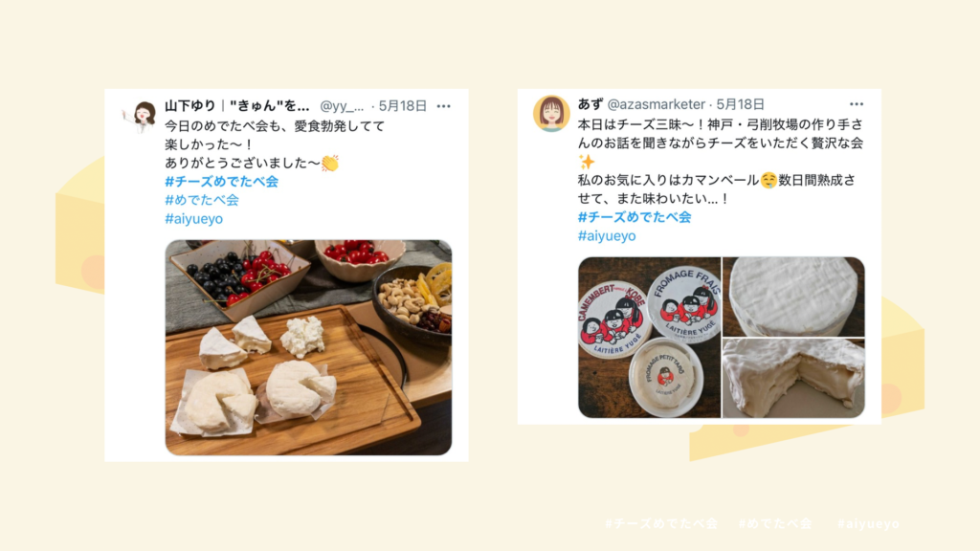Open #めでたべ会 hashtag in left tweet
980x551 pixels.
click(202, 200)
